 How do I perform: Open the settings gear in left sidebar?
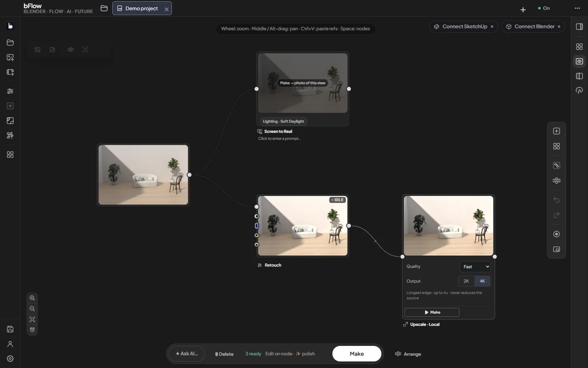10,359
